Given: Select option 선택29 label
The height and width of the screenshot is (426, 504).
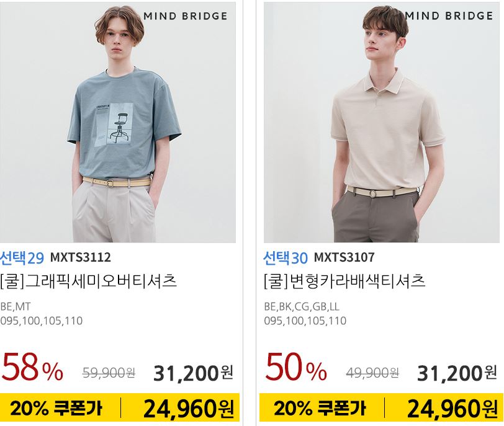Looking at the screenshot, I should (22, 258).
